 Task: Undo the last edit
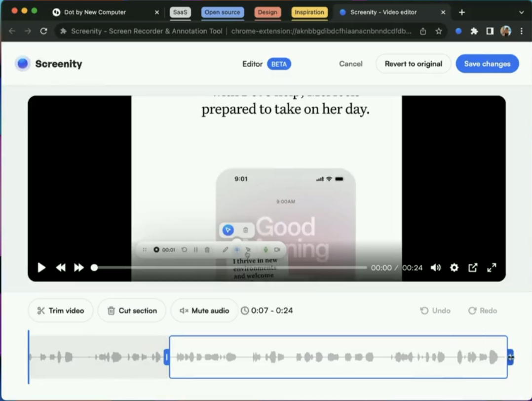pos(435,310)
